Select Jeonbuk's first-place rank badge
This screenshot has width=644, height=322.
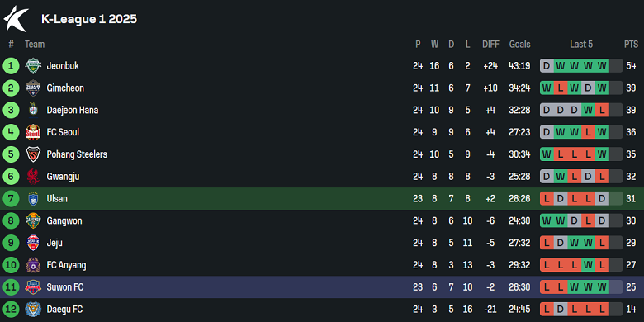click(x=11, y=66)
